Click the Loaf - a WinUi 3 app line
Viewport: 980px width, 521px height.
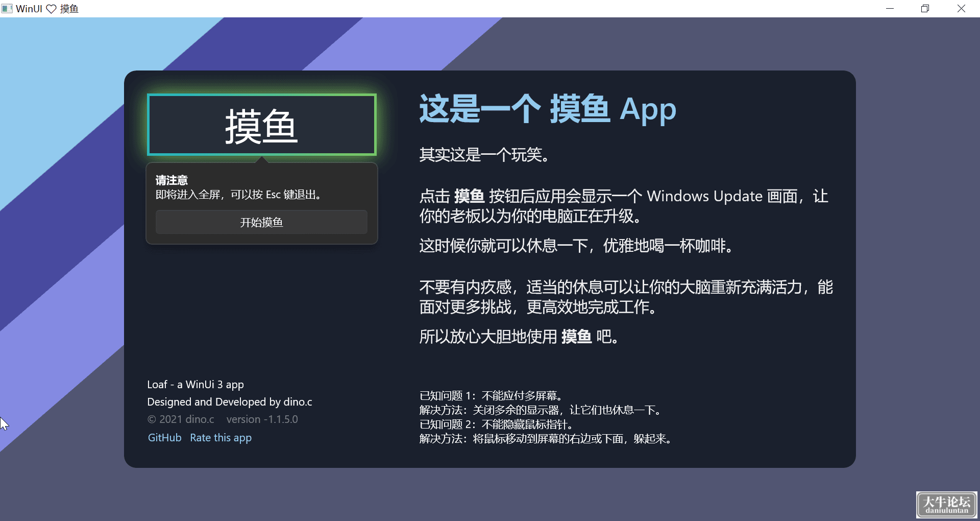pyautogui.click(x=195, y=385)
